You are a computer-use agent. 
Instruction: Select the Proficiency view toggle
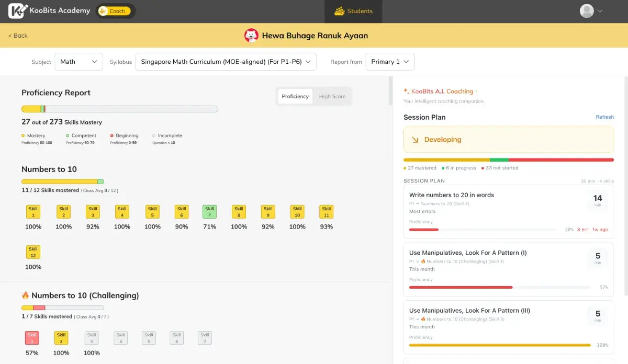(295, 96)
